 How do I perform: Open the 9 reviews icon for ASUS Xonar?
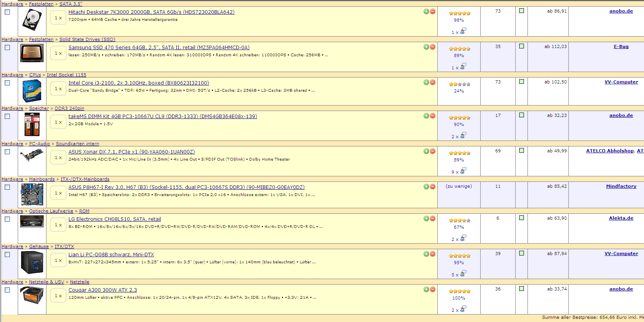pyautogui.click(x=463, y=170)
